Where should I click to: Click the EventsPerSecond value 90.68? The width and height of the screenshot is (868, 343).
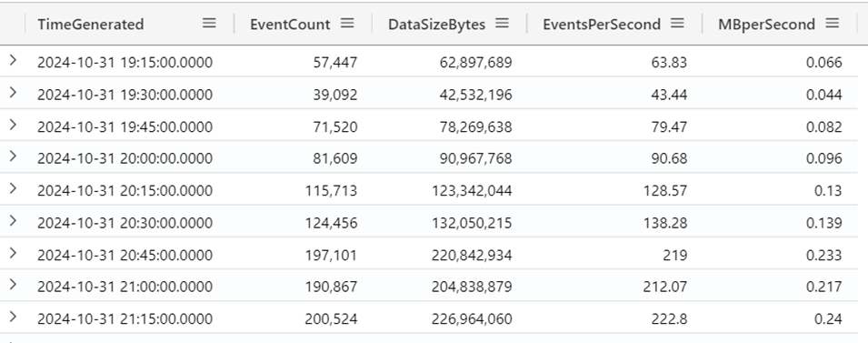pos(669,158)
